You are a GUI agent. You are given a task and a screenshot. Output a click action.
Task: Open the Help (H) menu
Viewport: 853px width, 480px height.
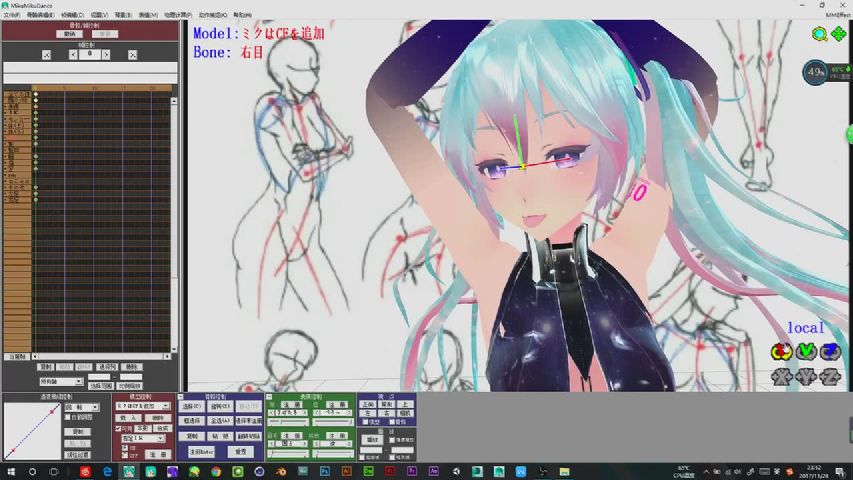click(242, 15)
